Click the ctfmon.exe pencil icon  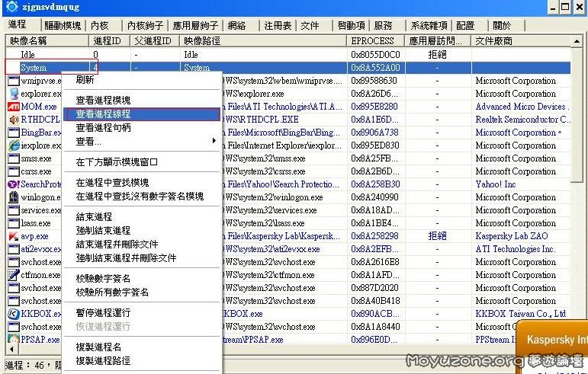[x=14, y=275]
